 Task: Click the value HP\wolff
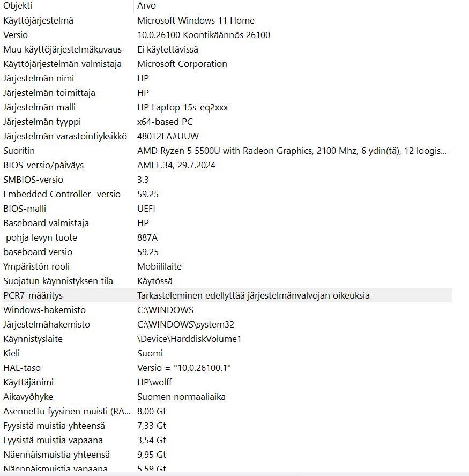(x=154, y=382)
